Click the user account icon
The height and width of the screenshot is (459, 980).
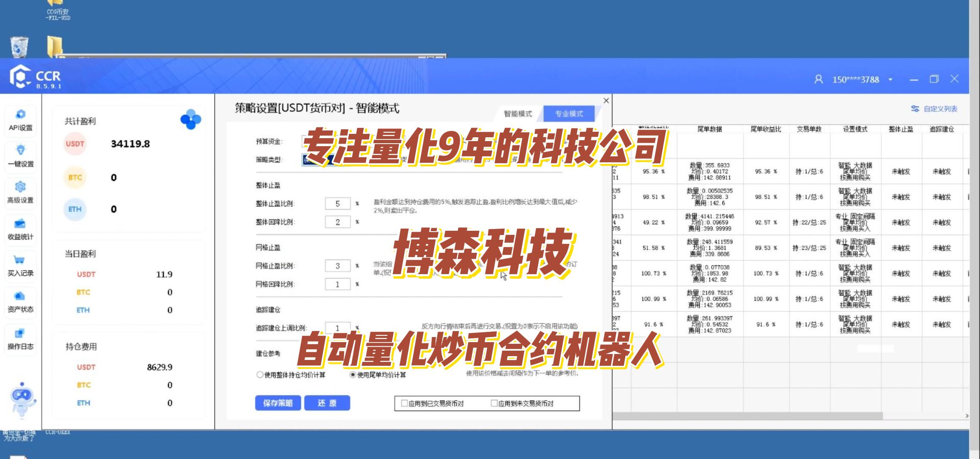click(818, 79)
